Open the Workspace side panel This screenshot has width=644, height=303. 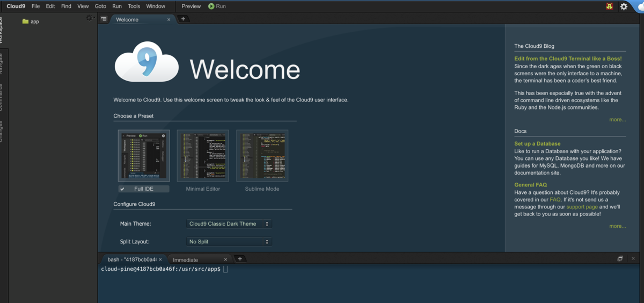pos(2,31)
